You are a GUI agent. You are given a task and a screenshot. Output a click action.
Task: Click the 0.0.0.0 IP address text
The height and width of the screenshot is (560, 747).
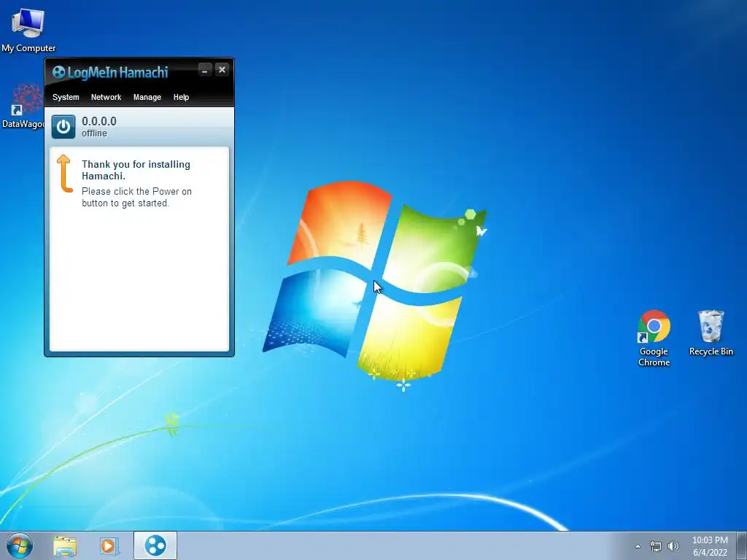coord(99,122)
